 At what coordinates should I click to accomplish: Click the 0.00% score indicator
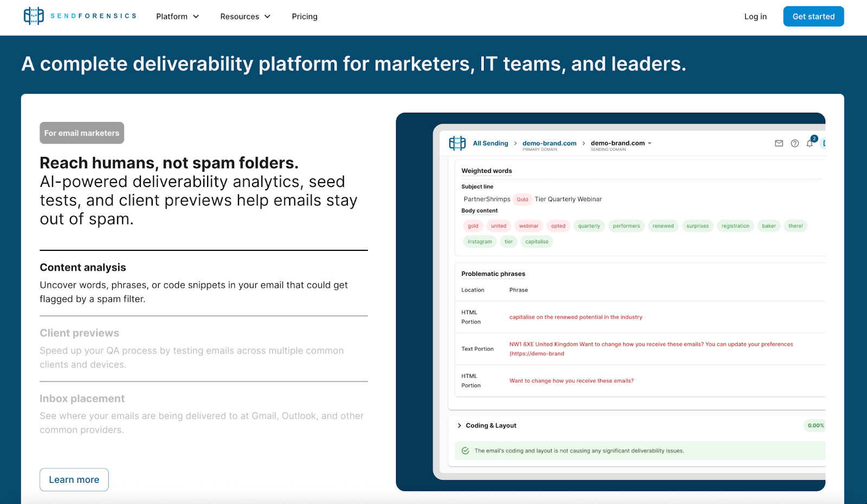(814, 425)
